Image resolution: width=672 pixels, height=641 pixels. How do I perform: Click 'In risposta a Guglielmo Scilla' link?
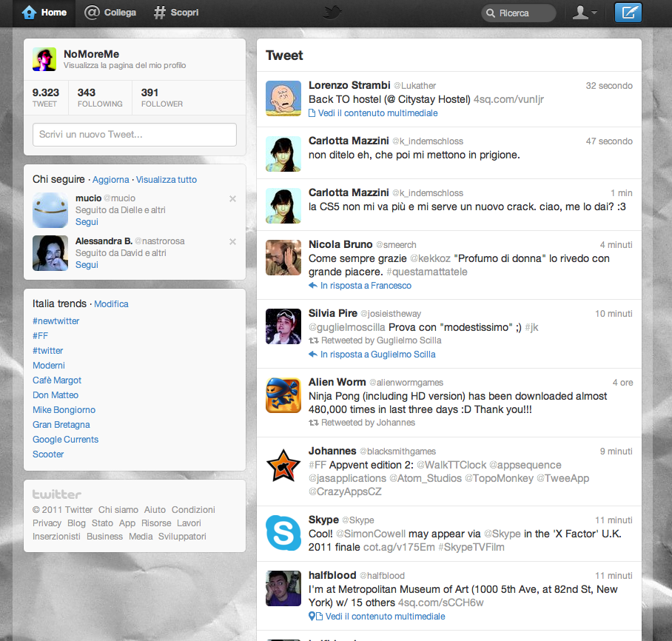377,355
